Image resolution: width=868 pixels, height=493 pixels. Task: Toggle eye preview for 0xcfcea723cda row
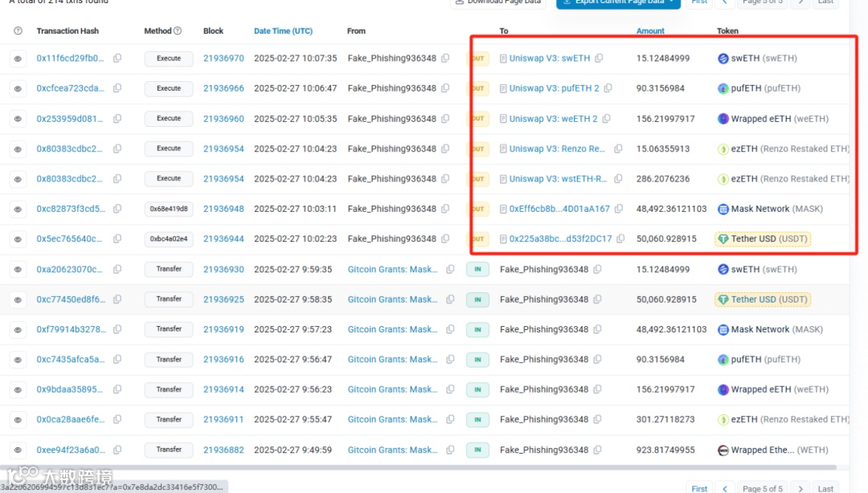(x=18, y=88)
